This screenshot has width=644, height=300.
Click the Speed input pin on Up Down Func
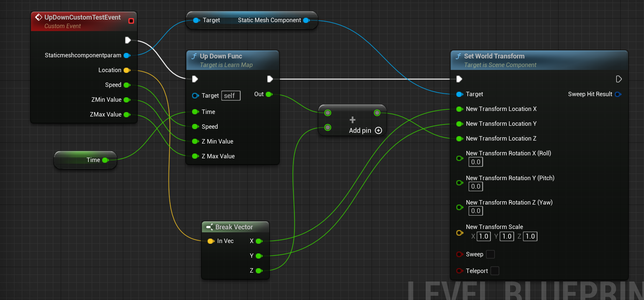[195, 127]
